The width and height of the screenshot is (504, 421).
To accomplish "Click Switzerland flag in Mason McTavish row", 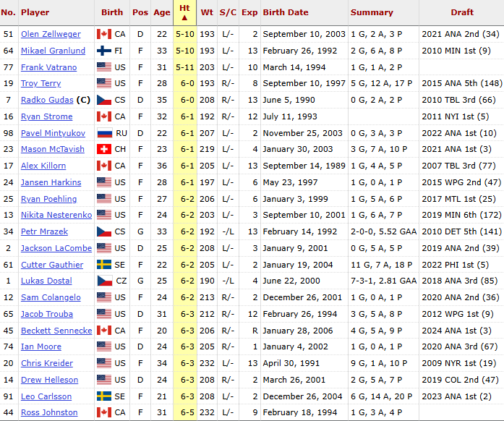I will coord(104,149).
